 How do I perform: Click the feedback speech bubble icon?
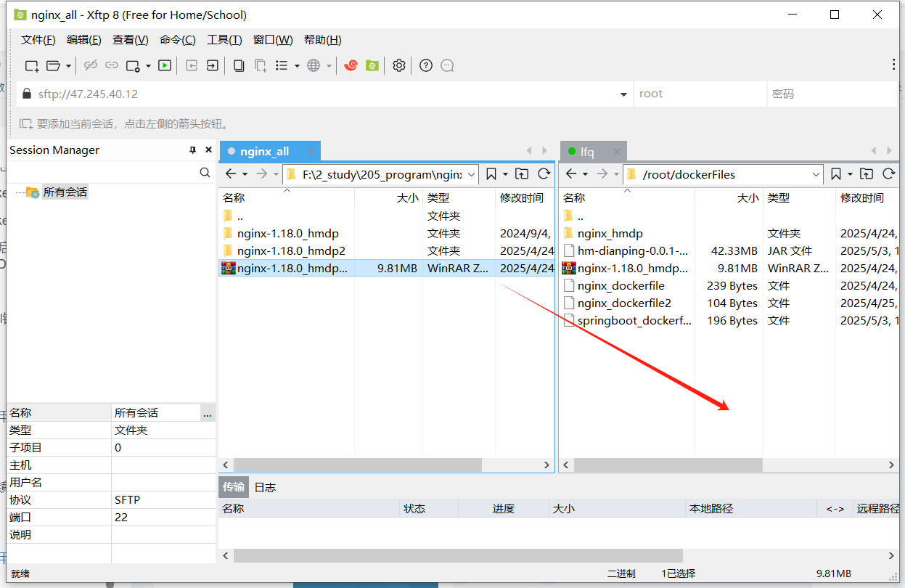click(x=447, y=65)
